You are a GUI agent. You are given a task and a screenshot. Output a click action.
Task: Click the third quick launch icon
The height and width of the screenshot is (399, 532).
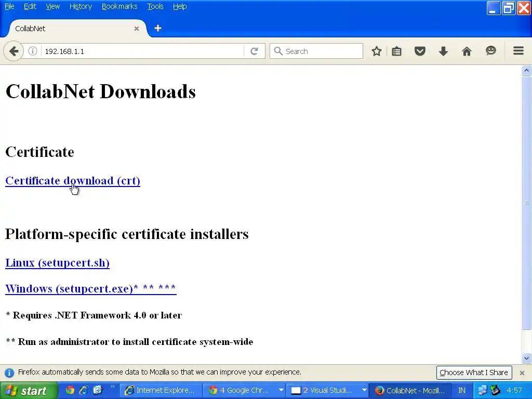98,390
